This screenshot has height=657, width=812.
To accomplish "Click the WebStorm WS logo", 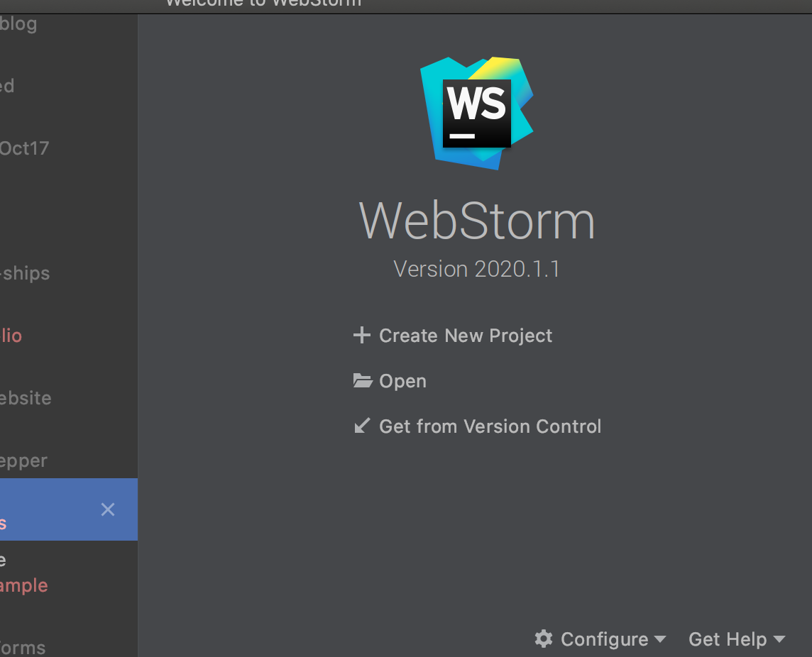I will tap(477, 114).
